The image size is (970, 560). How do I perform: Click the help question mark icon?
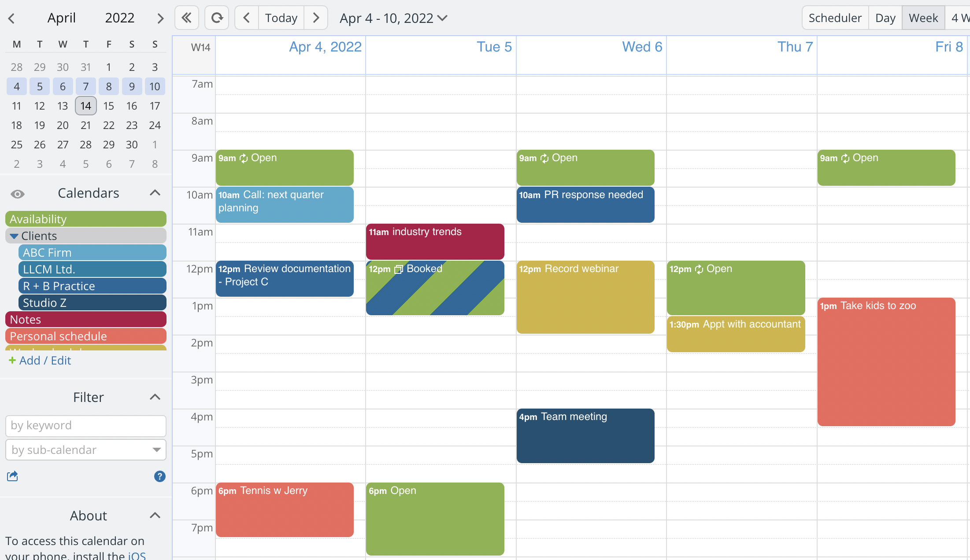[159, 476]
